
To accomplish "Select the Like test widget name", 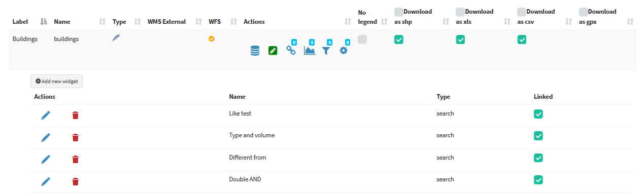I will (240, 113).
